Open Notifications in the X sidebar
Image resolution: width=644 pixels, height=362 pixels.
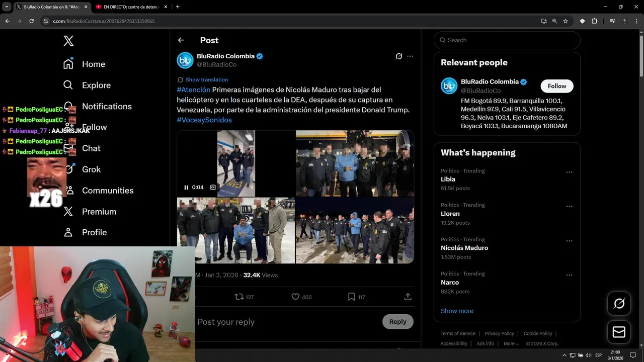[x=97, y=107]
